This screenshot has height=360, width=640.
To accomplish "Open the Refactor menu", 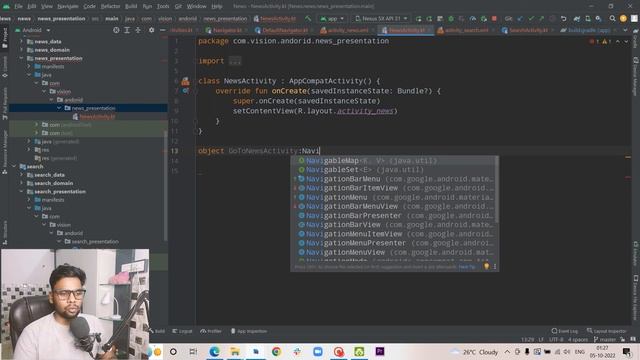I will point(110,7).
